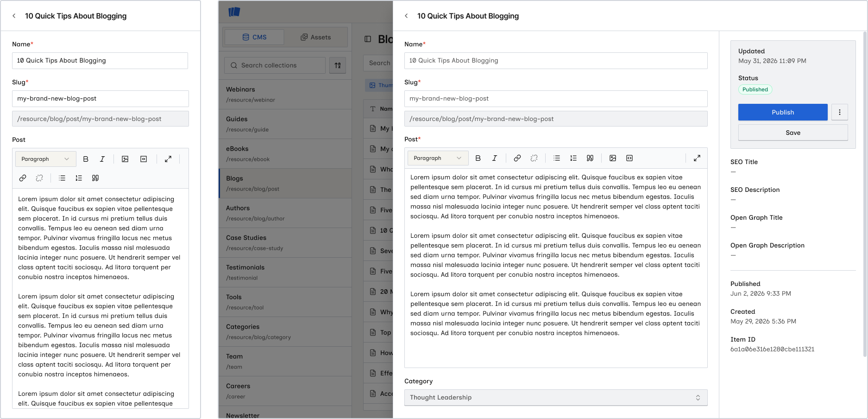Edit the Slug field in the narrow panel

[x=101, y=99]
